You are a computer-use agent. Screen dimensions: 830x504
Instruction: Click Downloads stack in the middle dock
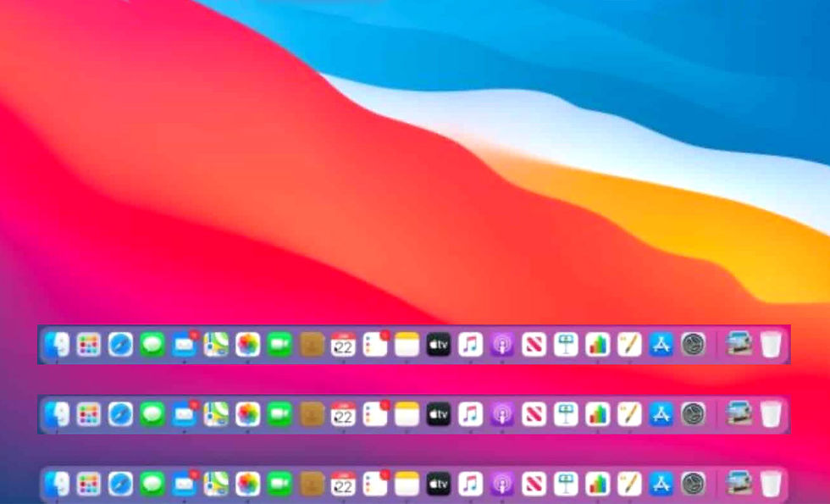coord(739,414)
